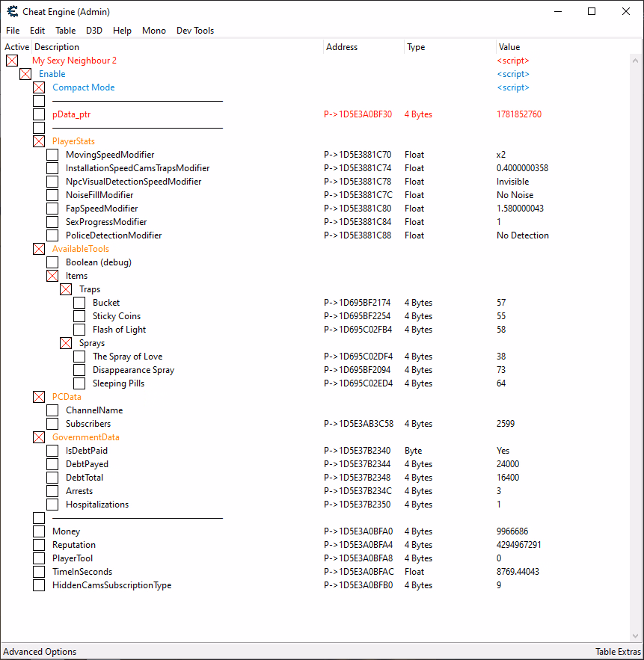Open the Mono menu
Viewport: 644px width, 660px height.
point(154,31)
